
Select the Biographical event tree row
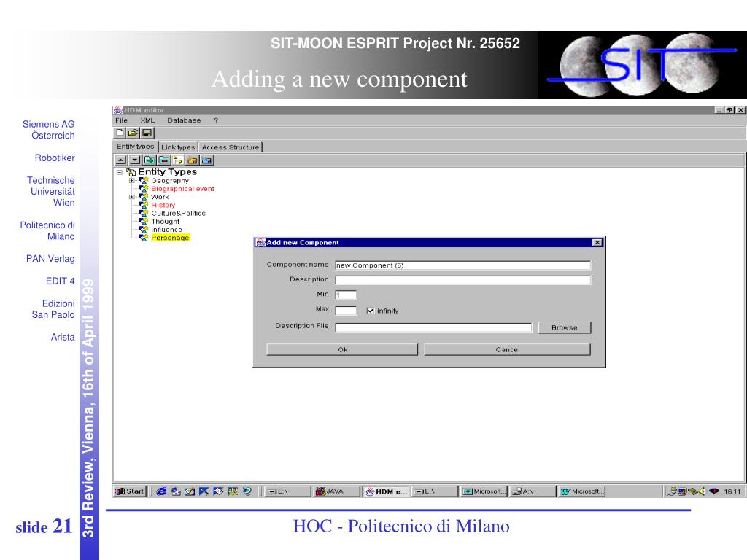point(182,189)
